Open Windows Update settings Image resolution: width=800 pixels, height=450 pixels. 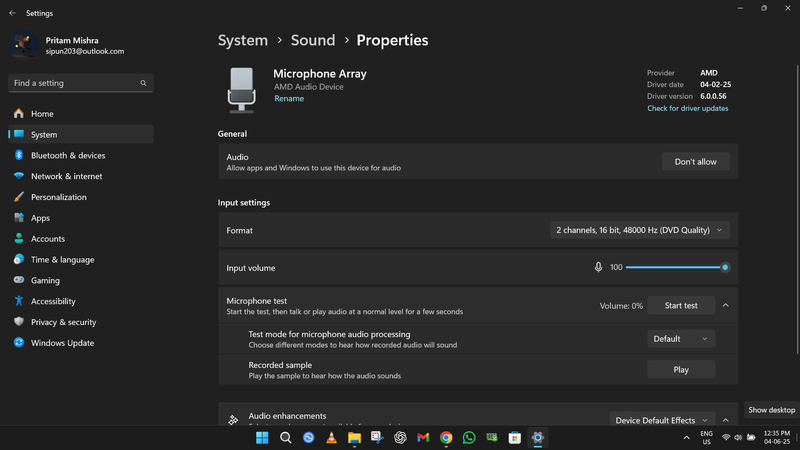(x=81, y=343)
